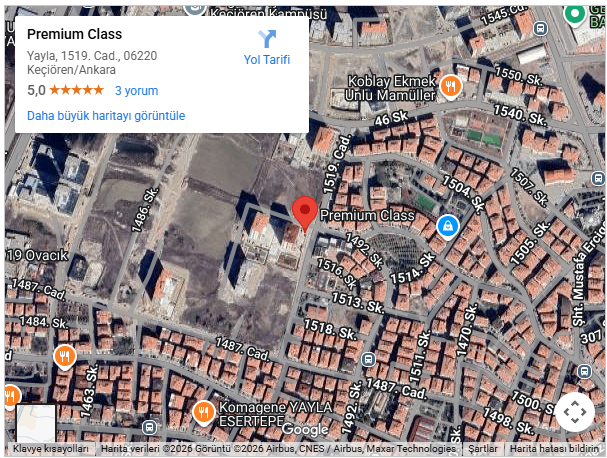Click bus stop icon near Komagene
The width and height of the screenshot is (607, 458).
coord(149,427)
